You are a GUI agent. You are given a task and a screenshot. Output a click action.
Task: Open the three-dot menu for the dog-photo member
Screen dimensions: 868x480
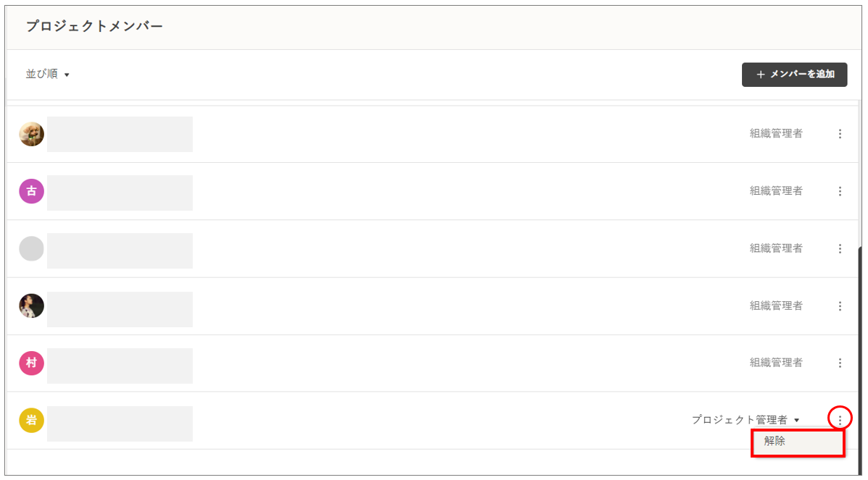840,134
